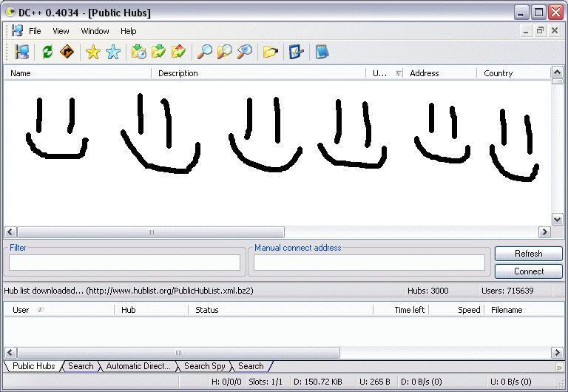Sort by the U... column header arrow
Screen dimensions: 568x392
pos(399,73)
